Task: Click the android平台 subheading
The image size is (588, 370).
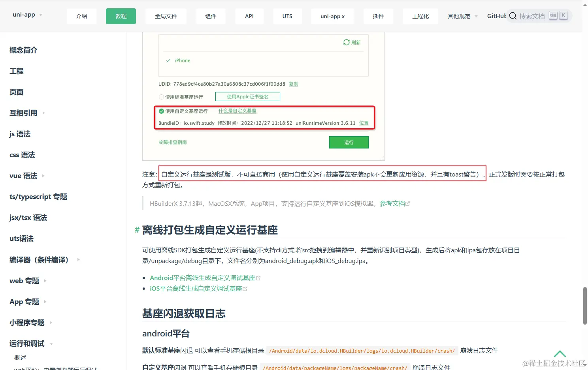Action: coord(166,334)
